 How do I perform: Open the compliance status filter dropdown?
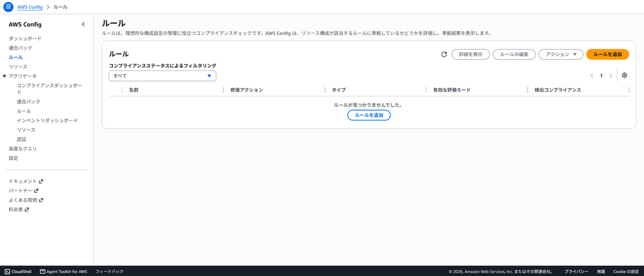point(163,76)
